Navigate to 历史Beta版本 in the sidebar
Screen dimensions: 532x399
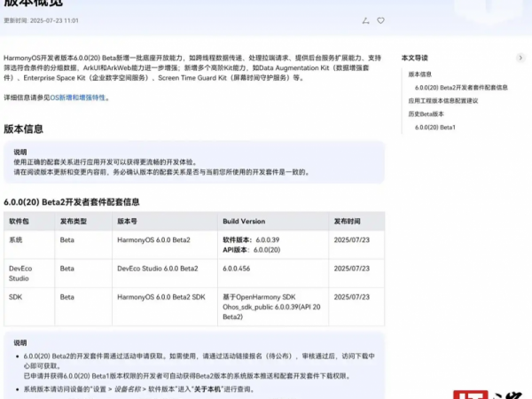click(x=426, y=113)
